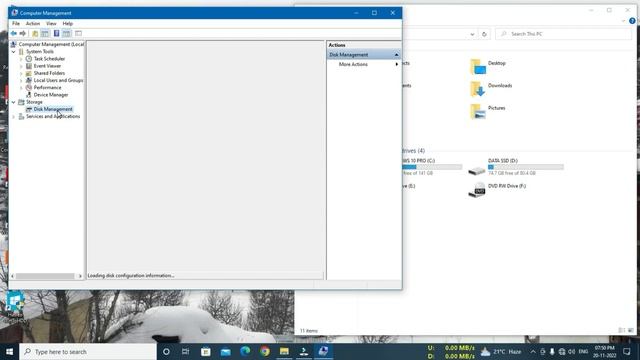Click the Search This PC field
Viewport: 640px width, 360px height.
[x=563, y=34]
